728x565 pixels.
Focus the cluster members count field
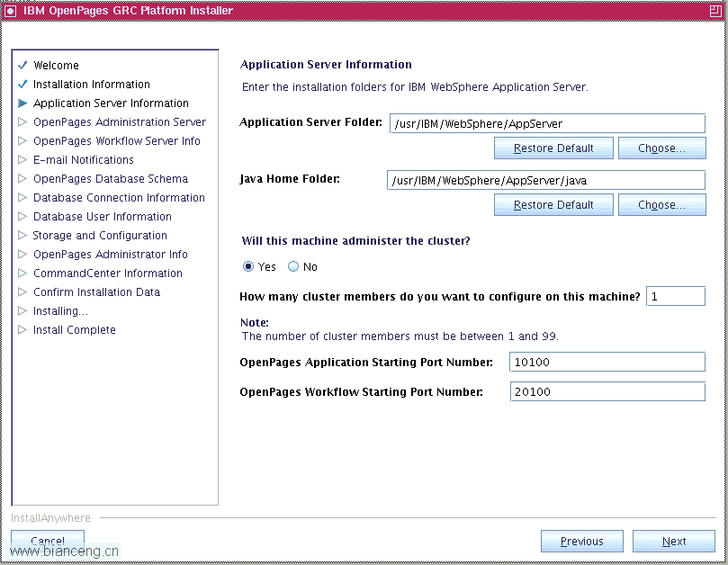(676, 296)
